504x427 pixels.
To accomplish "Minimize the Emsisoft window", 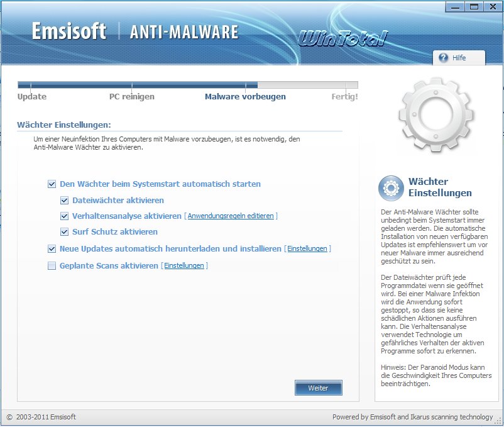I will [455, 7].
